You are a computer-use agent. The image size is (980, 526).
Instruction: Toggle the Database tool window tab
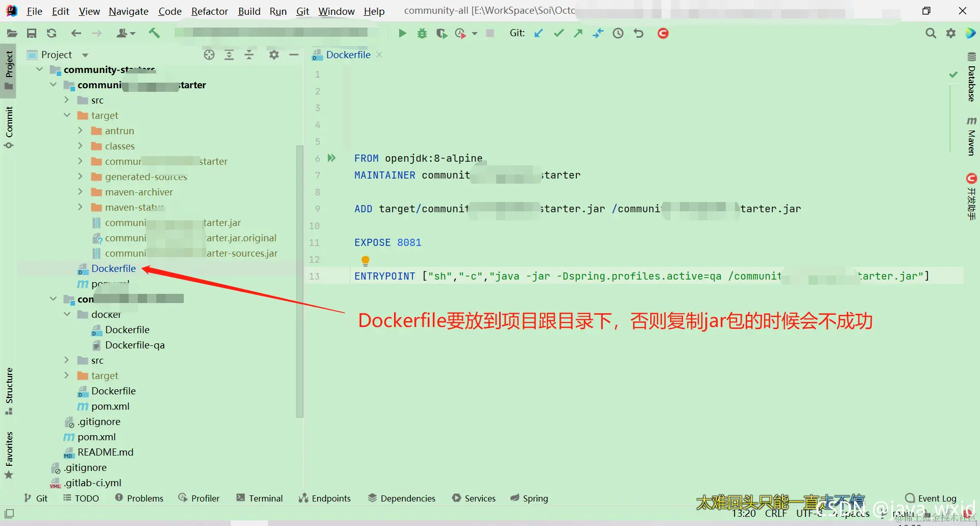[x=971, y=77]
